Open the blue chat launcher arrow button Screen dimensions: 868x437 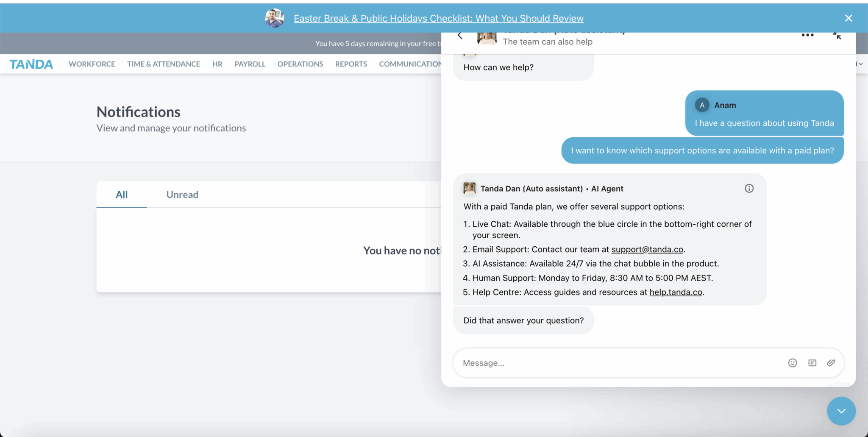841,411
